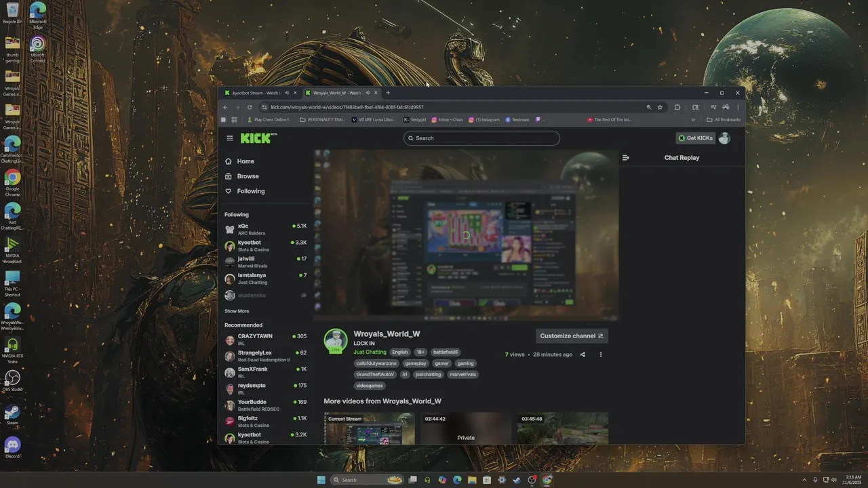Click the KICK logo
The width and height of the screenshot is (868, 488).
pyautogui.click(x=258, y=138)
